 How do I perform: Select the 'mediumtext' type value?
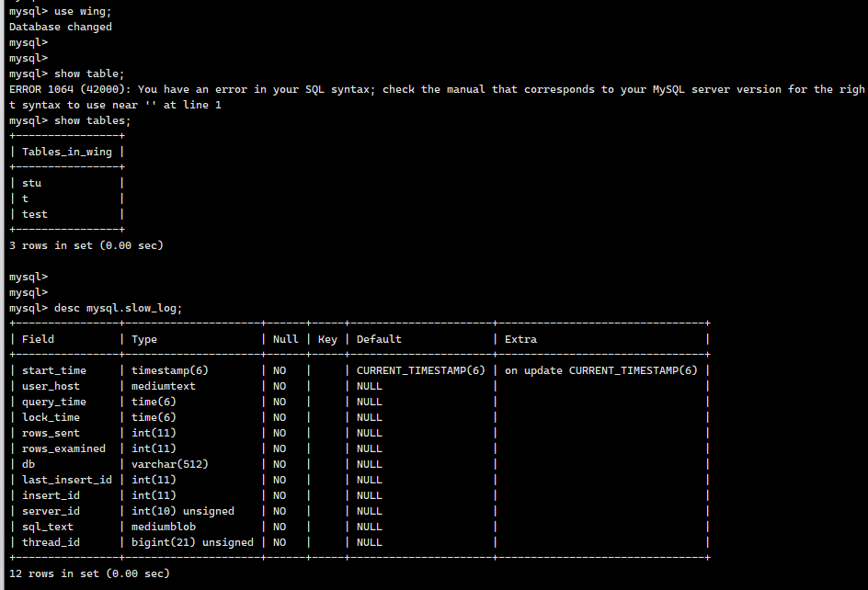164,386
